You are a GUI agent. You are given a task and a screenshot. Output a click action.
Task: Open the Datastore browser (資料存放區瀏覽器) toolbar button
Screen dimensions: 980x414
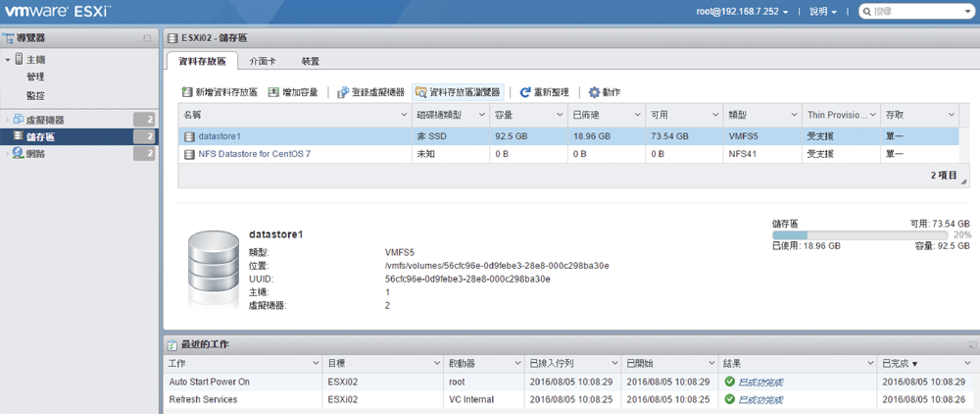tap(458, 92)
